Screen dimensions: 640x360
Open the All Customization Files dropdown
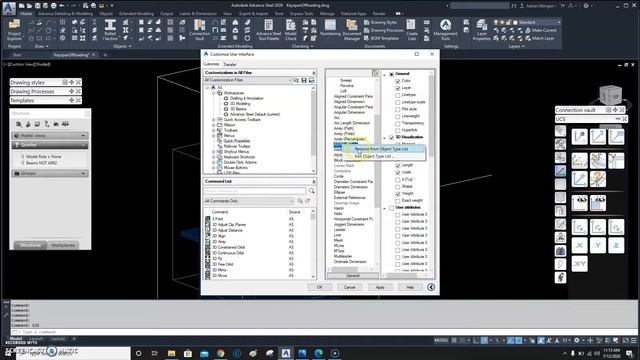click(x=248, y=80)
